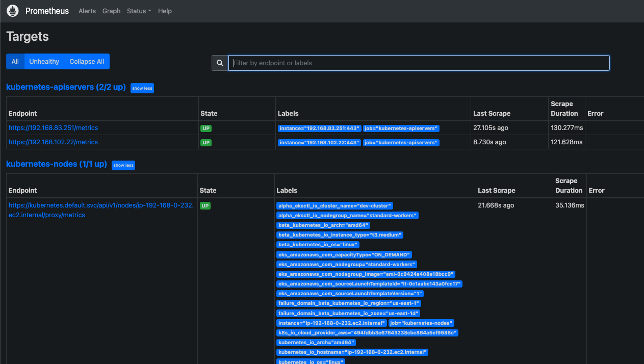Click the Collapse All button
Image resolution: width=644 pixels, height=364 pixels.
(x=87, y=61)
